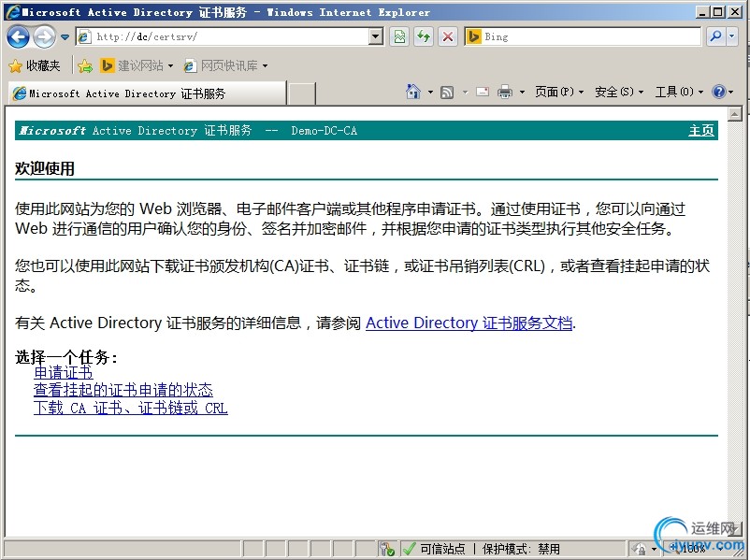Open the 页面(P) page menu

[x=559, y=92]
